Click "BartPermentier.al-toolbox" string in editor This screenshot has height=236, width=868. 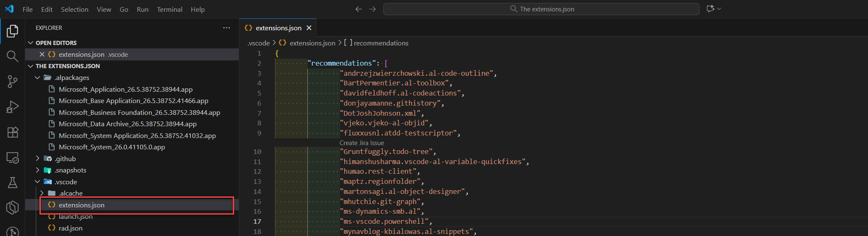(394, 83)
